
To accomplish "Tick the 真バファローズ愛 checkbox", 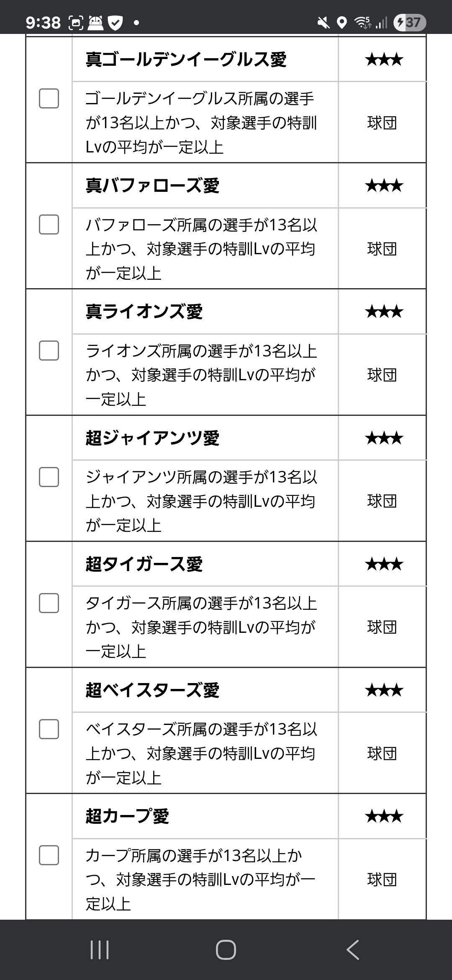I will tap(49, 225).
